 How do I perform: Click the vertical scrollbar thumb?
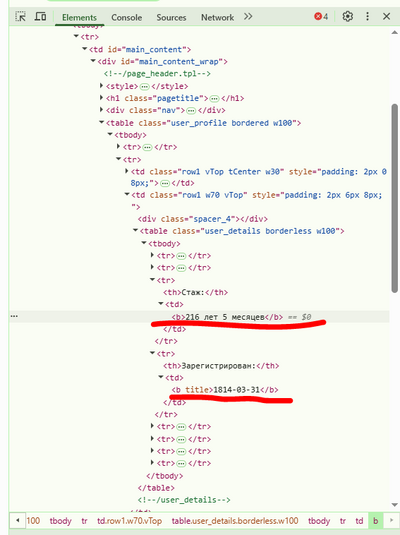click(395, 198)
